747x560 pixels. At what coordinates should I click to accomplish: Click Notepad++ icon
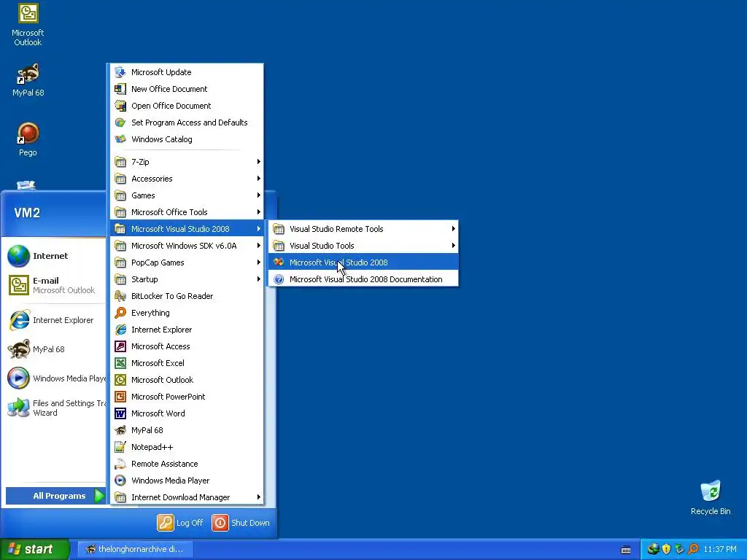tap(120, 447)
